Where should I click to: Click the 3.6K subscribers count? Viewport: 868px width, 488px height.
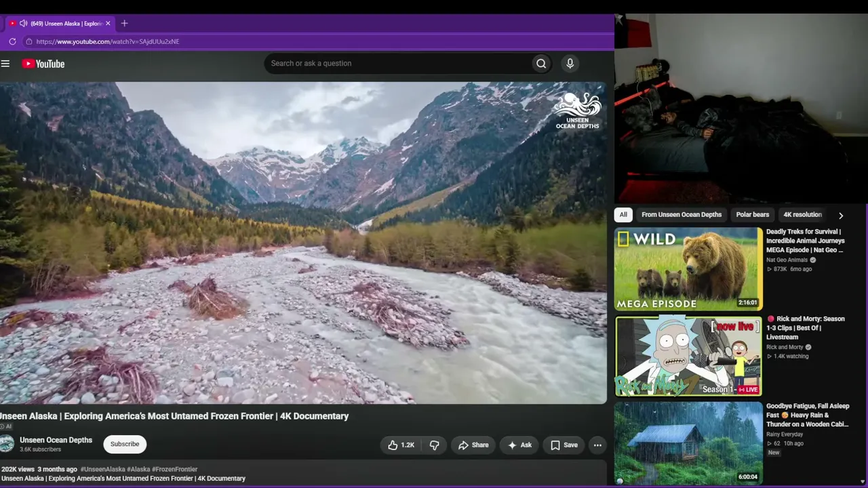[x=41, y=449]
